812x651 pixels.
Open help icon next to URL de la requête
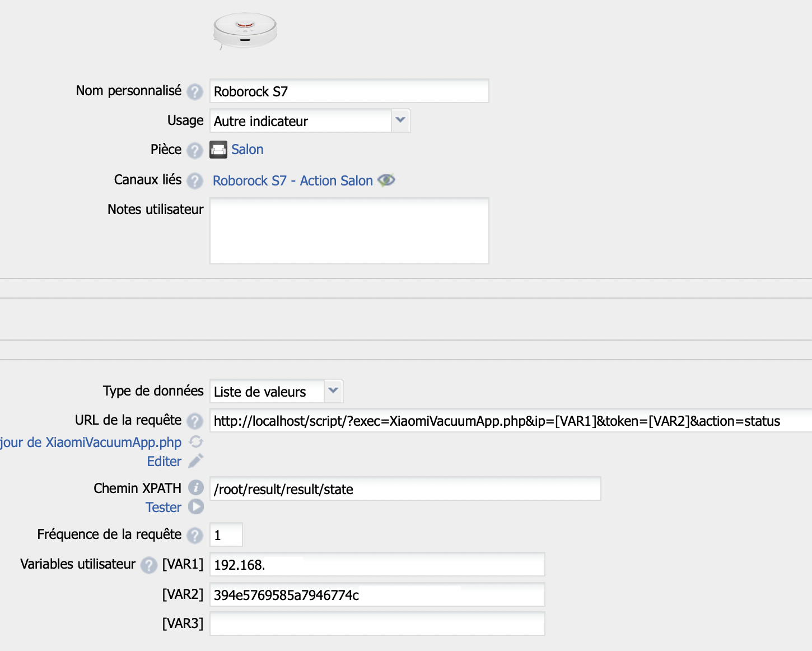click(194, 421)
